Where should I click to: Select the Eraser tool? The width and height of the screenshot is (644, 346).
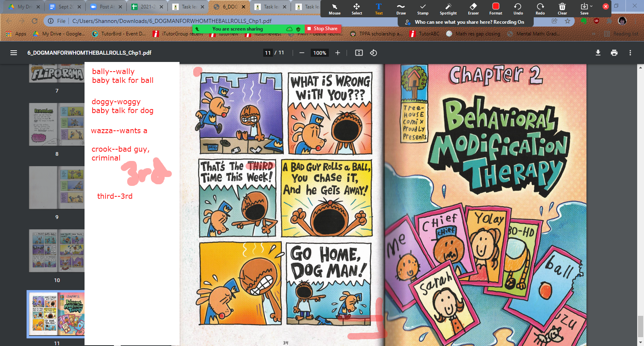pyautogui.click(x=473, y=9)
